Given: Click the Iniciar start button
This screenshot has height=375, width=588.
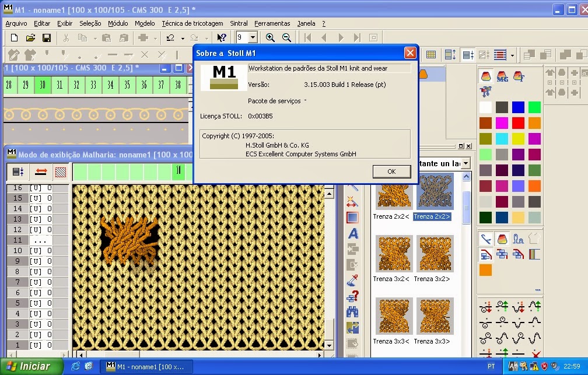Looking at the screenshot, I should pos(31,366).
